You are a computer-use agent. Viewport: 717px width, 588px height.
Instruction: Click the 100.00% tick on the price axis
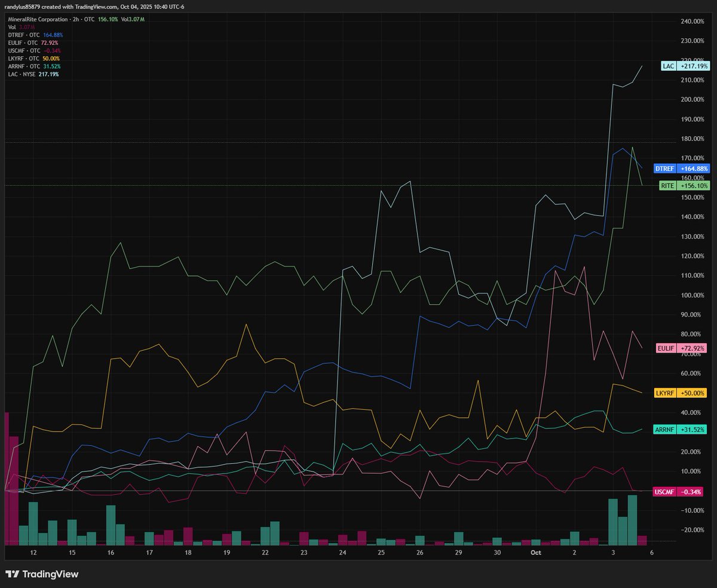694,295
